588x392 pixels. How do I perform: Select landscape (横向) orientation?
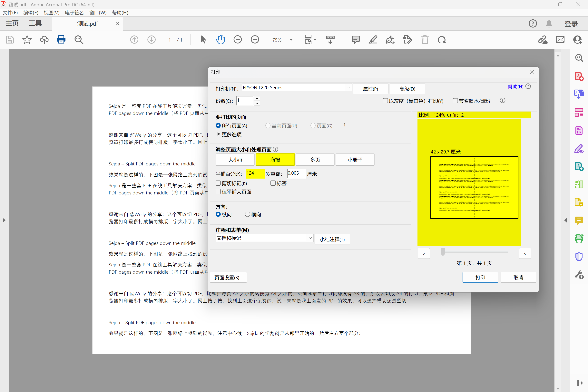click(248, 214)
